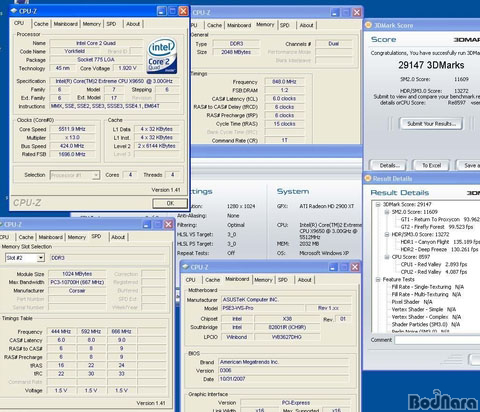Click the Result Details window title icon
Viewport: 480px width, 412px height.
pos(368,178)
